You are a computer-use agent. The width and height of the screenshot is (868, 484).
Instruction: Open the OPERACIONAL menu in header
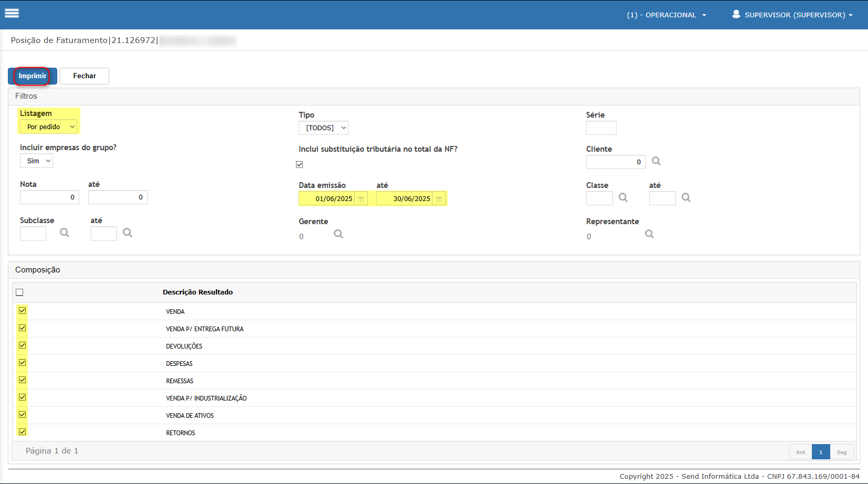(666, 15)
